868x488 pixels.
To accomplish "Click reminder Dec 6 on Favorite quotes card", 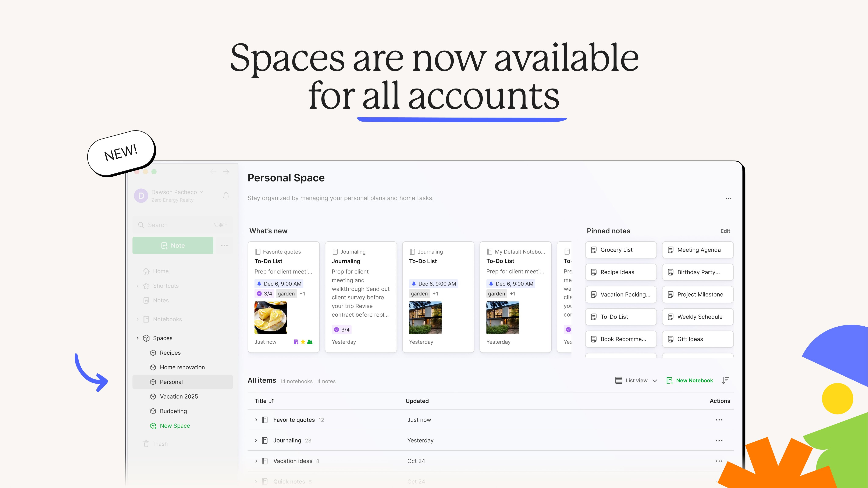I will [279, 284].
